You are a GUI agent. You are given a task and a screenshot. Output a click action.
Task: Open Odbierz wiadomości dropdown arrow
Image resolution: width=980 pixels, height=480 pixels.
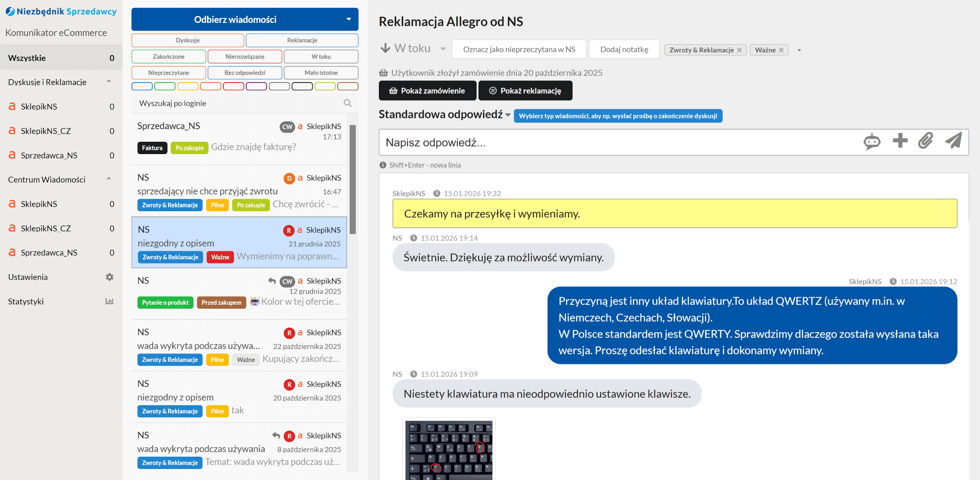(x=349, y=19)
